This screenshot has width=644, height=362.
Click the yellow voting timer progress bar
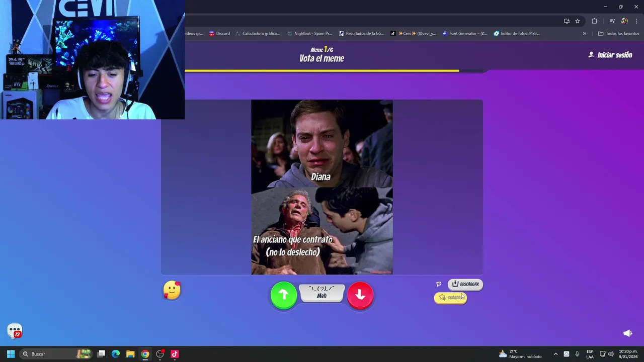(322, 71)
